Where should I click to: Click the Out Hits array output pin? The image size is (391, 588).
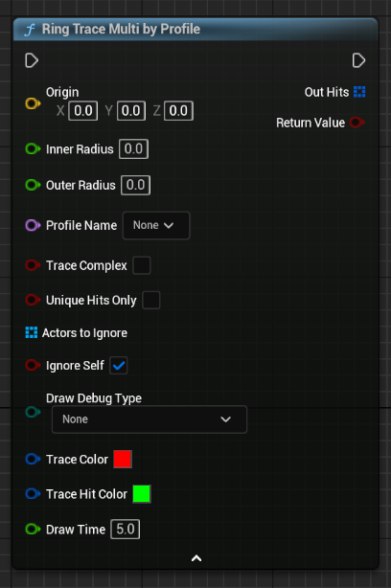coord(359,92)
